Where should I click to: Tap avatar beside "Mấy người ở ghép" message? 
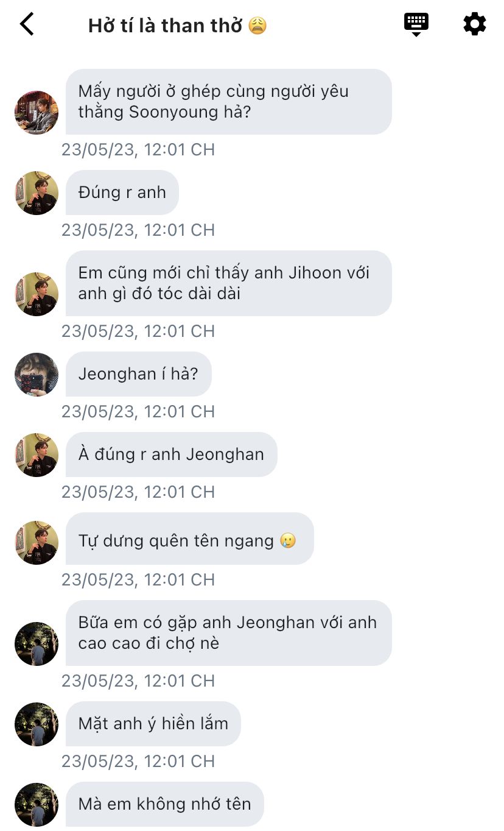(x=37, y=113)
